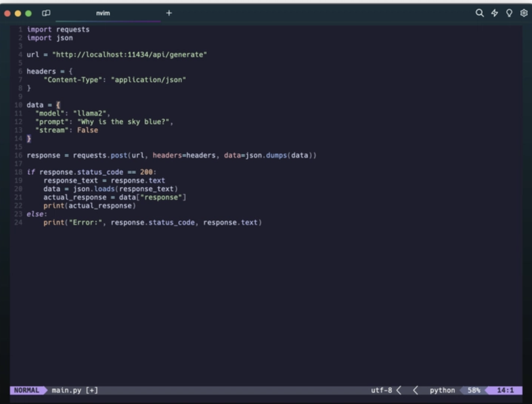
Task: Add a new tab with the plus icon
Action: [x=169, y=13]
